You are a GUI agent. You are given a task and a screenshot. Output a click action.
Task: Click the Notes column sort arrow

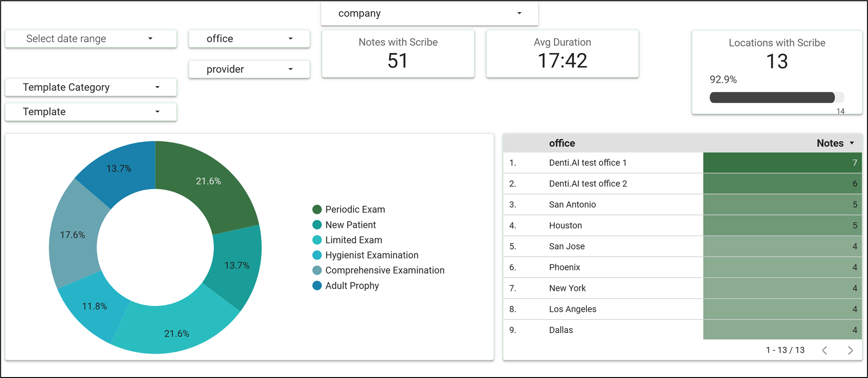[852, 143]
